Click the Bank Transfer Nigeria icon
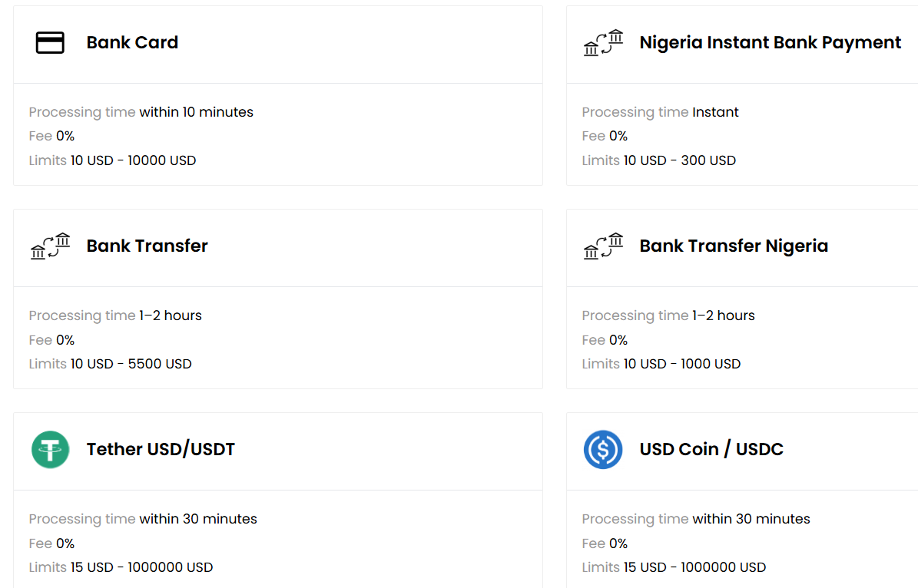This screenshot has height=588, width=918. [603, 246]
